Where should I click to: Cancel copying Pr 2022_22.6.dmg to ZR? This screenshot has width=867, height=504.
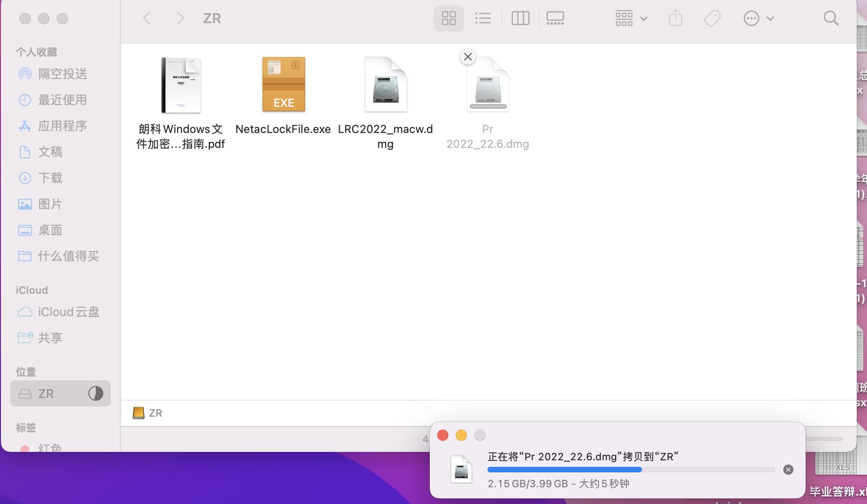788,469
